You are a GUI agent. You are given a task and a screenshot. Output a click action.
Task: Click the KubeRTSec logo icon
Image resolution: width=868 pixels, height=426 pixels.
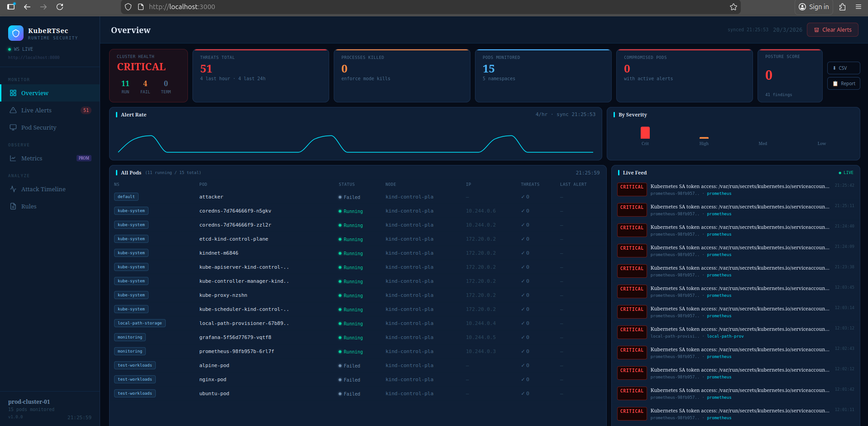coord(15,33)
